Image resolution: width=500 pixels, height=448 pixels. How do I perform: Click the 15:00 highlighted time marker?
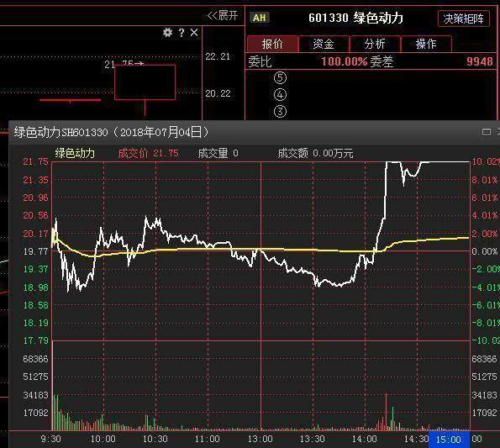pos(449,440)
